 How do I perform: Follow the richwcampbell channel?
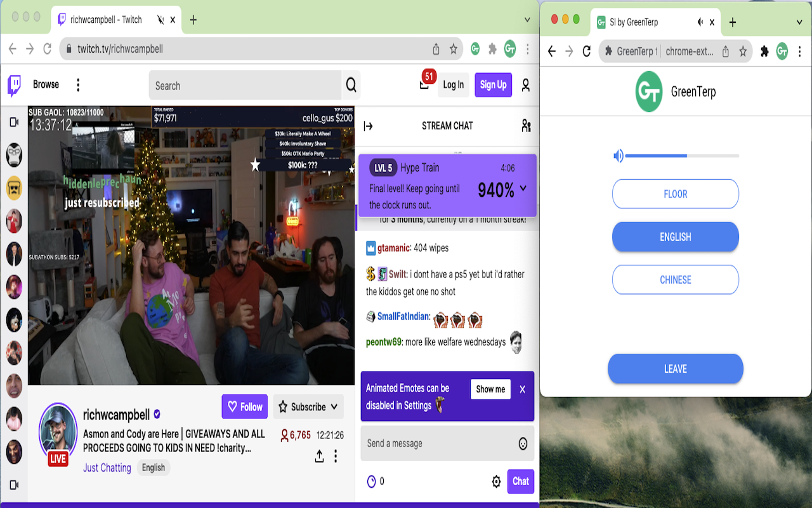coord(244,407)
